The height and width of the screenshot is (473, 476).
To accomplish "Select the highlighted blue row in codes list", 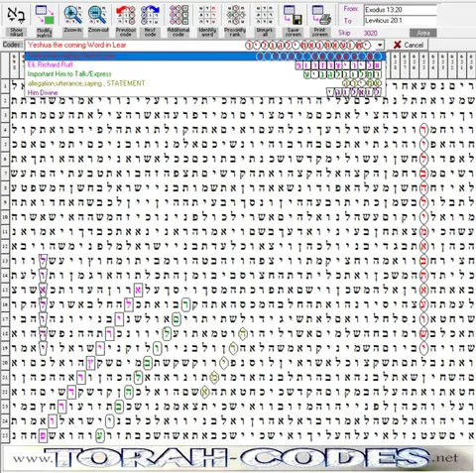I will [205, 56].
